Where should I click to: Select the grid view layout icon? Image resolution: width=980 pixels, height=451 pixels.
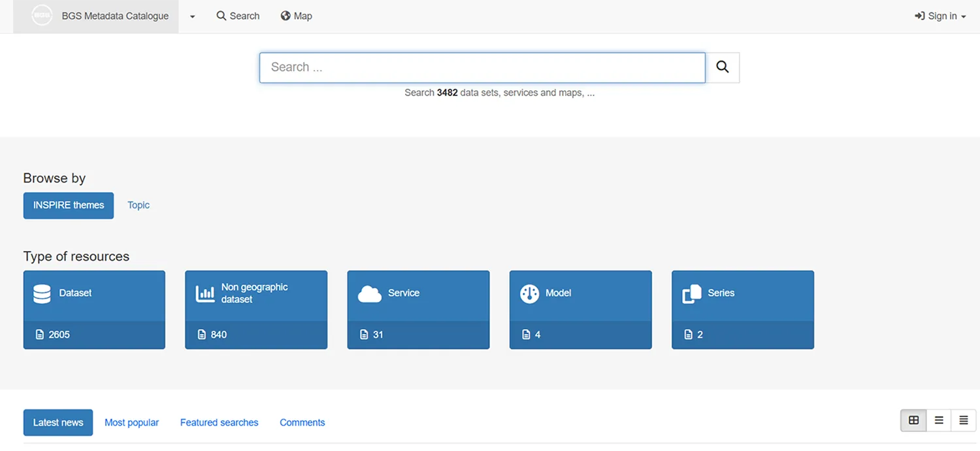coord(913,420)
